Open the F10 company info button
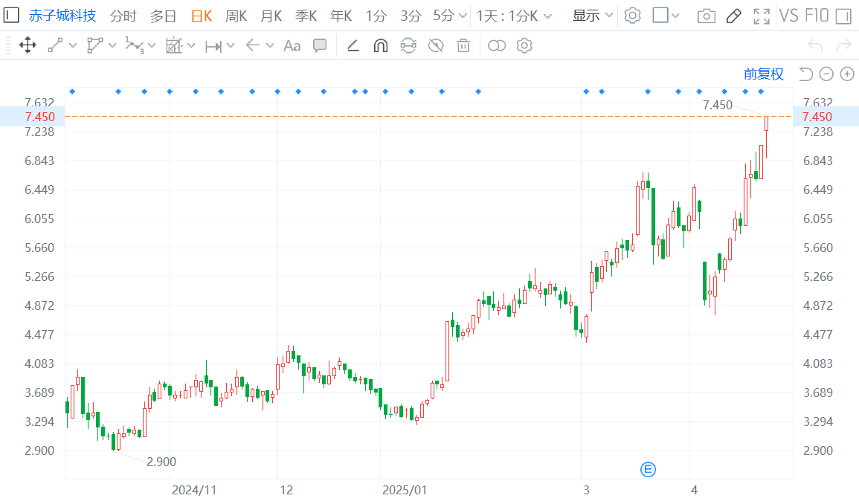The image size is (859, 504). click(x=817, y=16)
